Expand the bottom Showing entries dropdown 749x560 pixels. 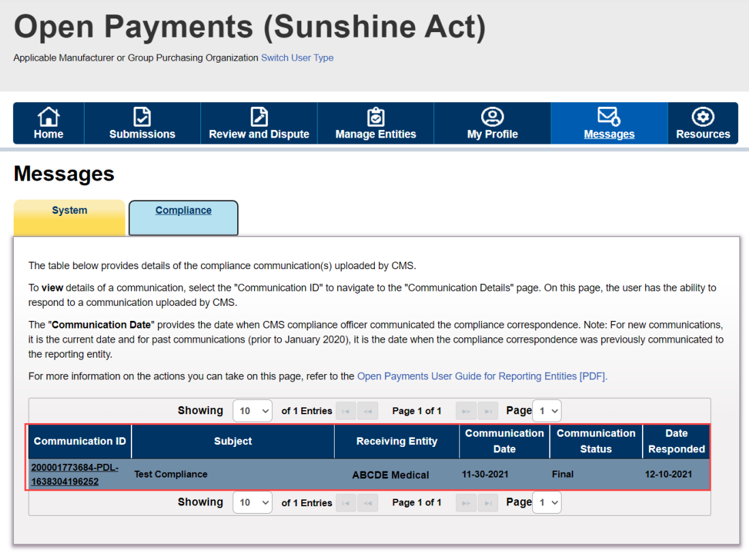(252, 503)
